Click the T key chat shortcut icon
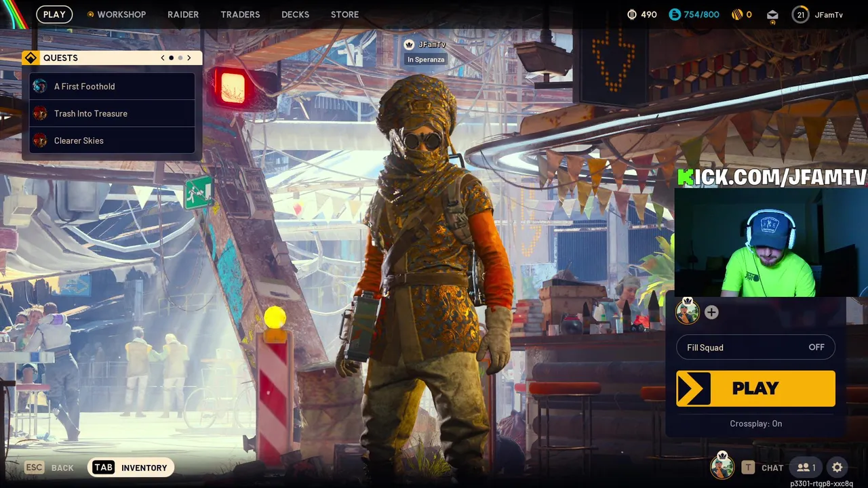 748,467
